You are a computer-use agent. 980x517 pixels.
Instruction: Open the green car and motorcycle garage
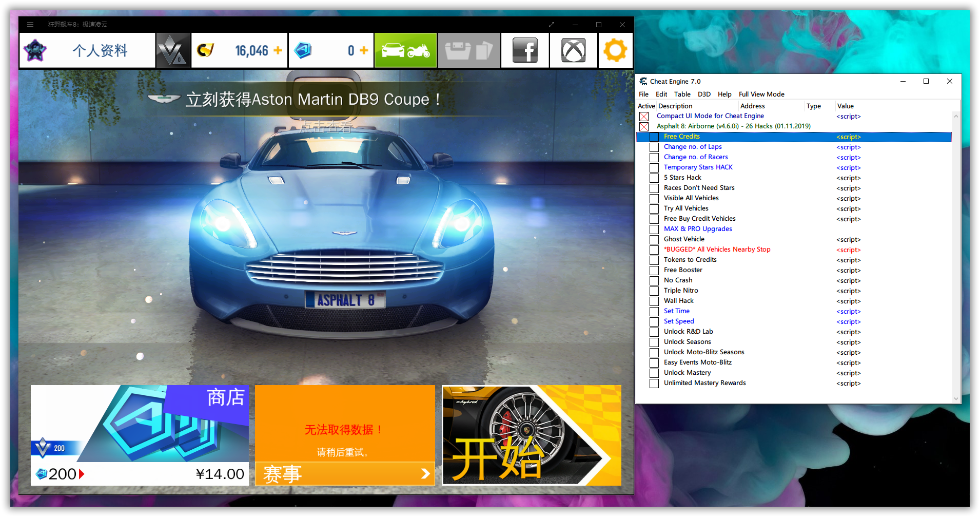(405, 50)
